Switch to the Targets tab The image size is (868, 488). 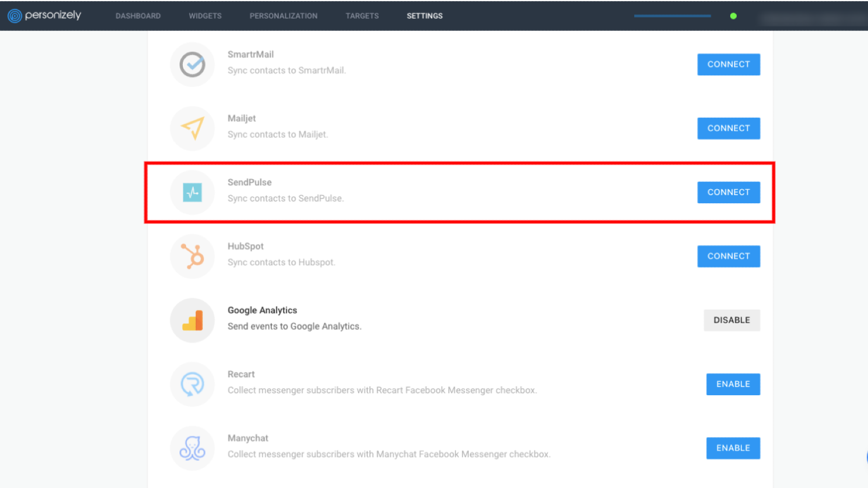point(362,16)
